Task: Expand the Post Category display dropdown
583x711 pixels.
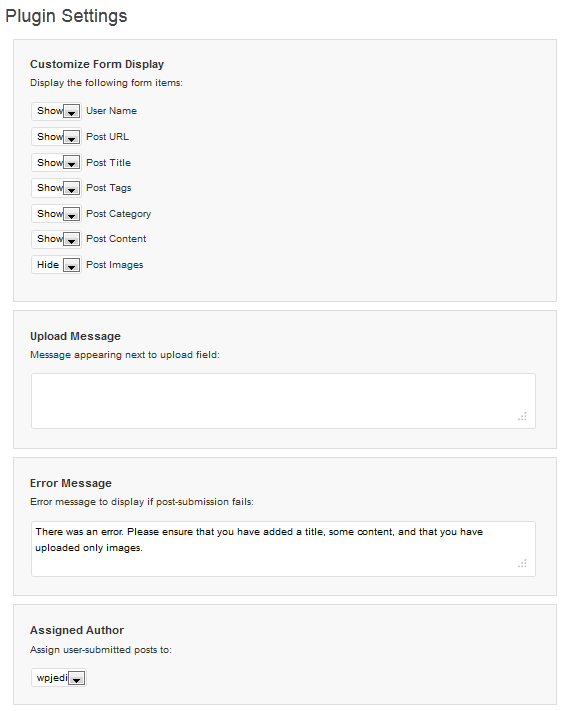Action: click(56, 214)
